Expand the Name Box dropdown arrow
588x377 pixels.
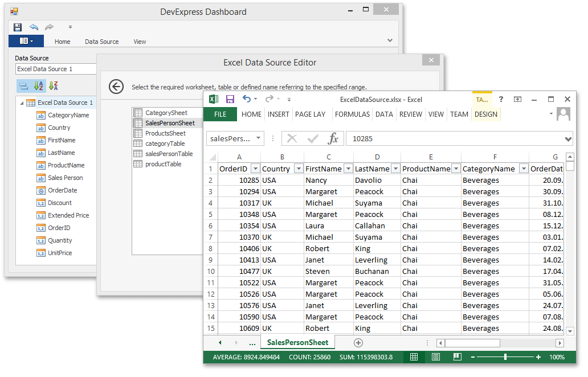point(258,138)
